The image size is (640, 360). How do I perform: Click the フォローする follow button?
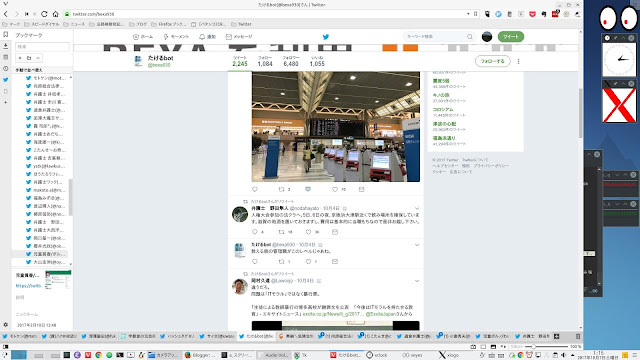(x=493, y=61)
